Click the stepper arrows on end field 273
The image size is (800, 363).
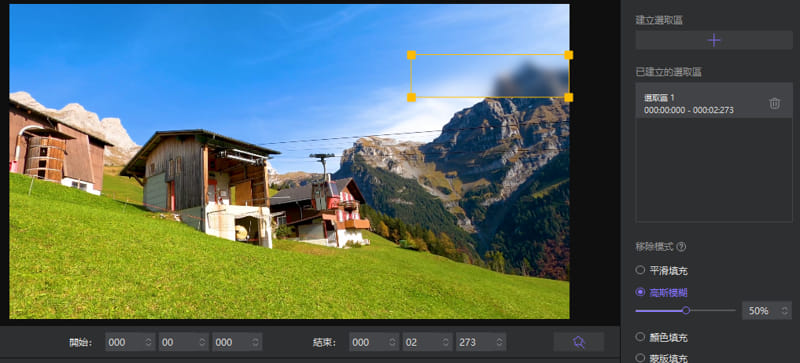499,342
